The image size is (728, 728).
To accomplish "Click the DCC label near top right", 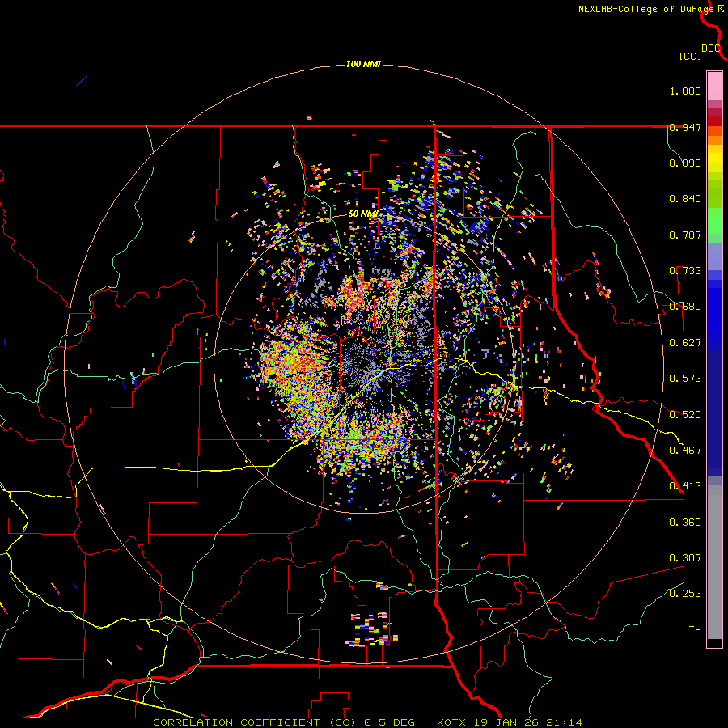I will [x=711, y=49].
